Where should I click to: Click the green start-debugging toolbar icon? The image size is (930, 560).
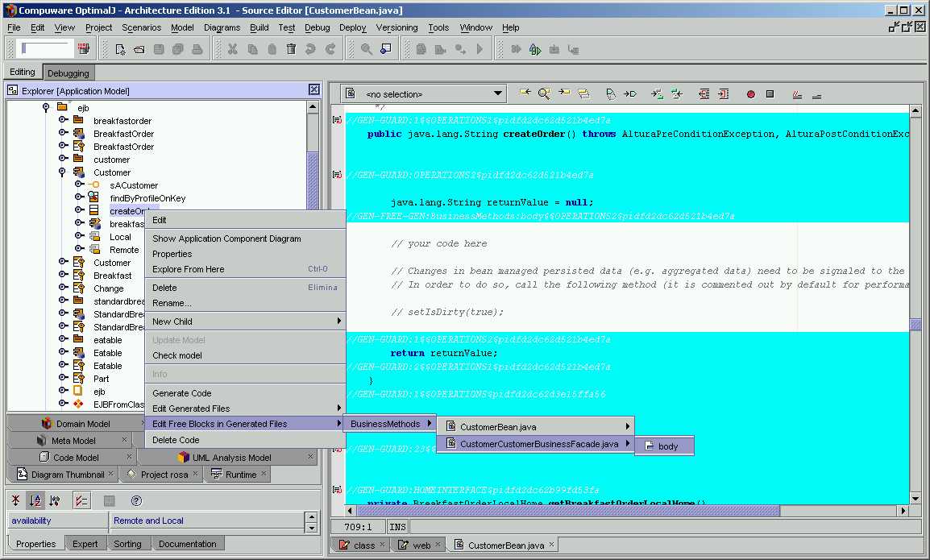535,50
